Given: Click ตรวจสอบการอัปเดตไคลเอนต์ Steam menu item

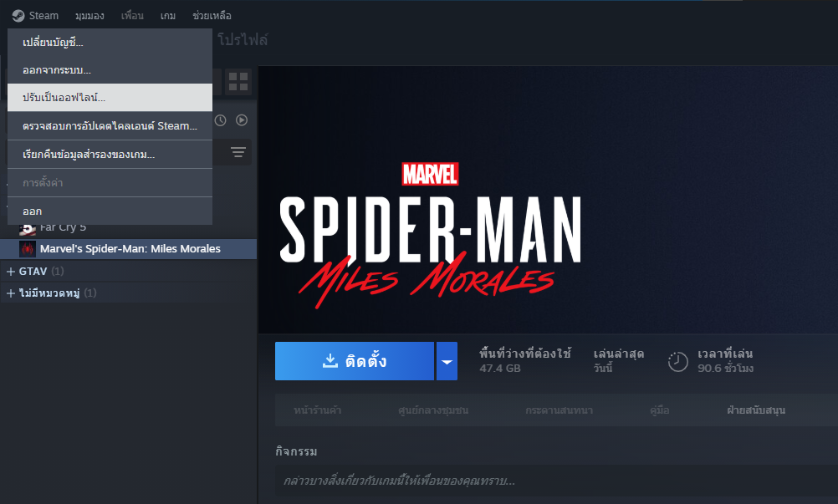Looking at the screenshot, I should (x=110, y=126).
